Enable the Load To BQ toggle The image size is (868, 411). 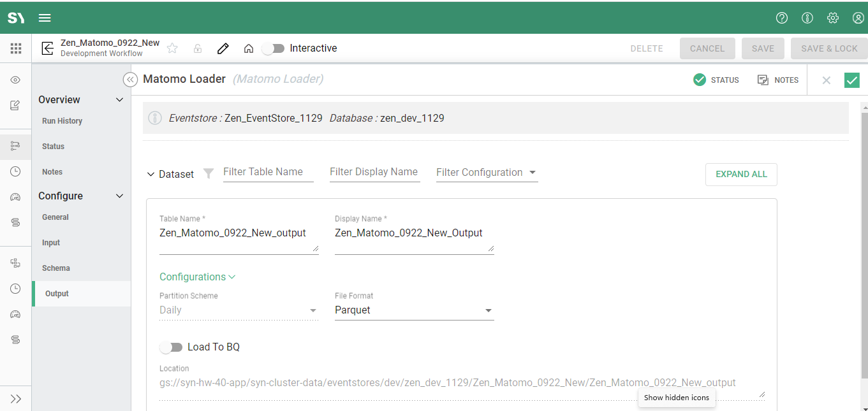[171, 347]
